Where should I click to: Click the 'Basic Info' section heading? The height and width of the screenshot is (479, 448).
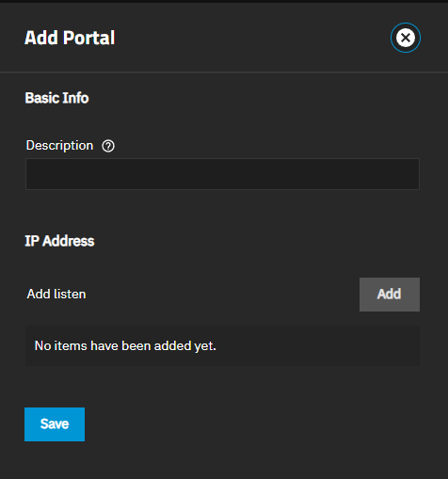(x=56, y=98)
